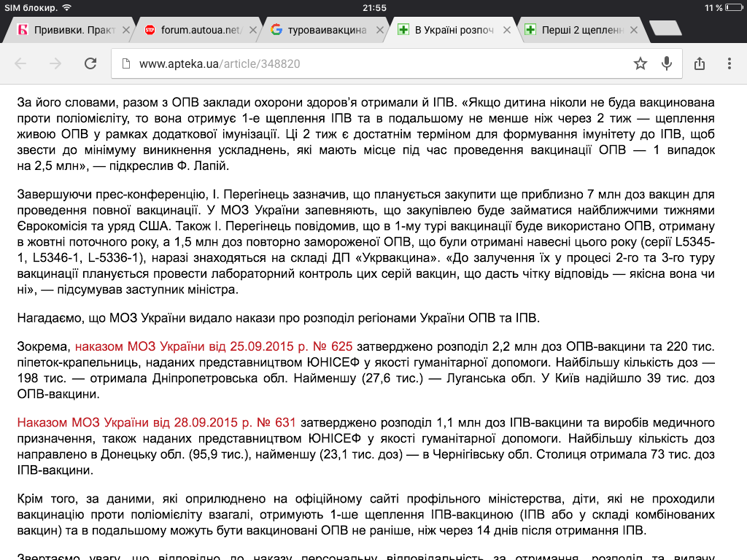Tap the browser forward arrow
The height and width of the screenshot is (560, 747).
click(x=55, y=63)
